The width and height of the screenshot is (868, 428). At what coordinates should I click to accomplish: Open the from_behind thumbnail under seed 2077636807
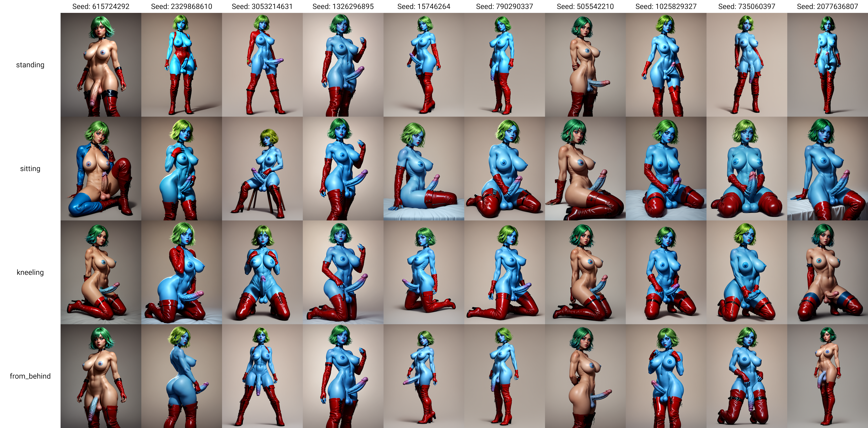827,376
